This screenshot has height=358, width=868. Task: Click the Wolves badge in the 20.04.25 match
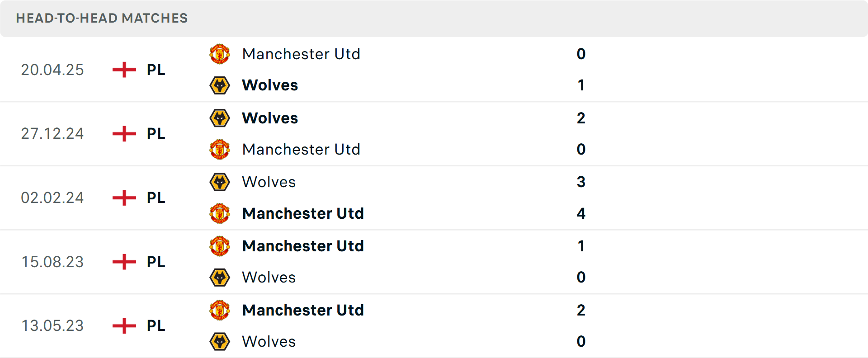pos(220,85)
